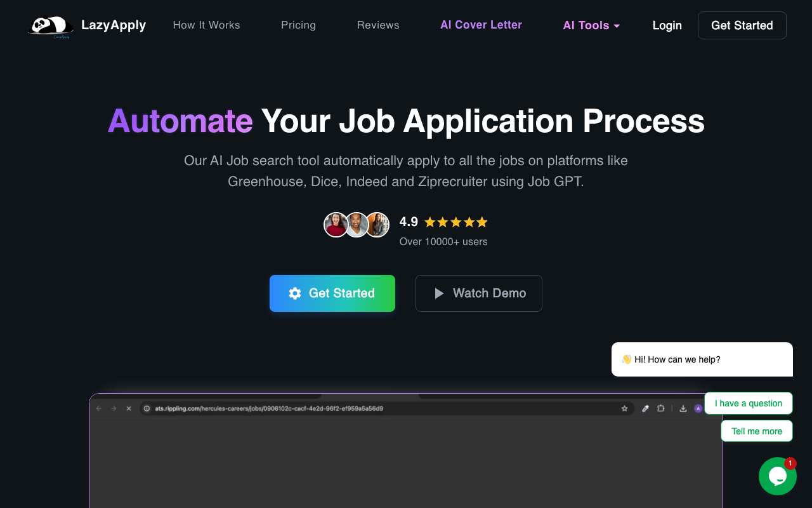Click the demo browser's extensions puzzle icon
Viewport: 812px width, 508px height.
[x=661, y=408]
